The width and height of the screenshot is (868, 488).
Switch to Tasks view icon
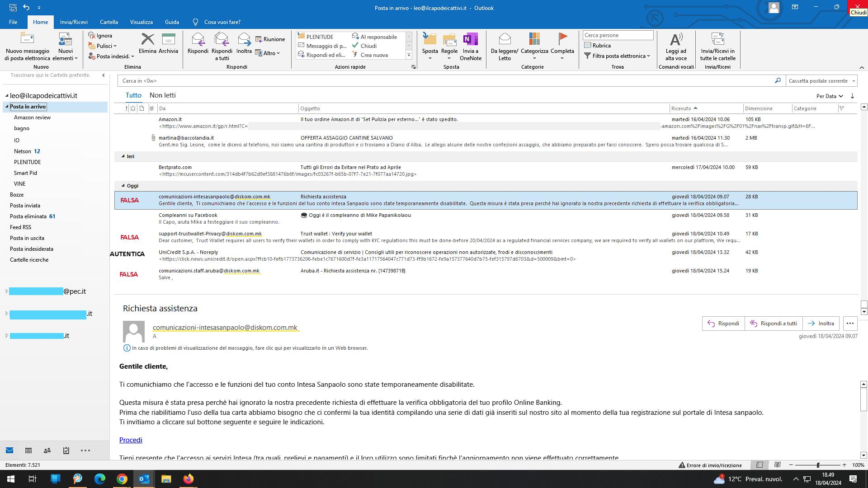pyautogui.click(x=66, y=450)
